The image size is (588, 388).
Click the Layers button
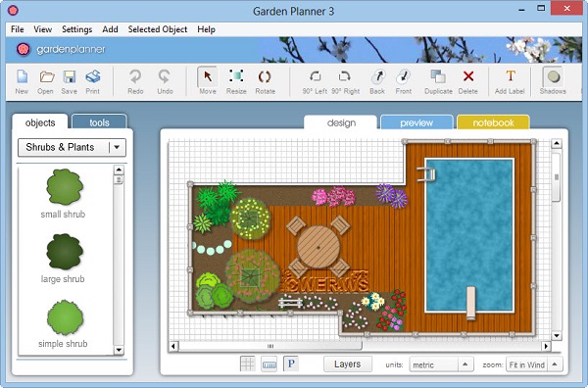(x=348, y=364)
